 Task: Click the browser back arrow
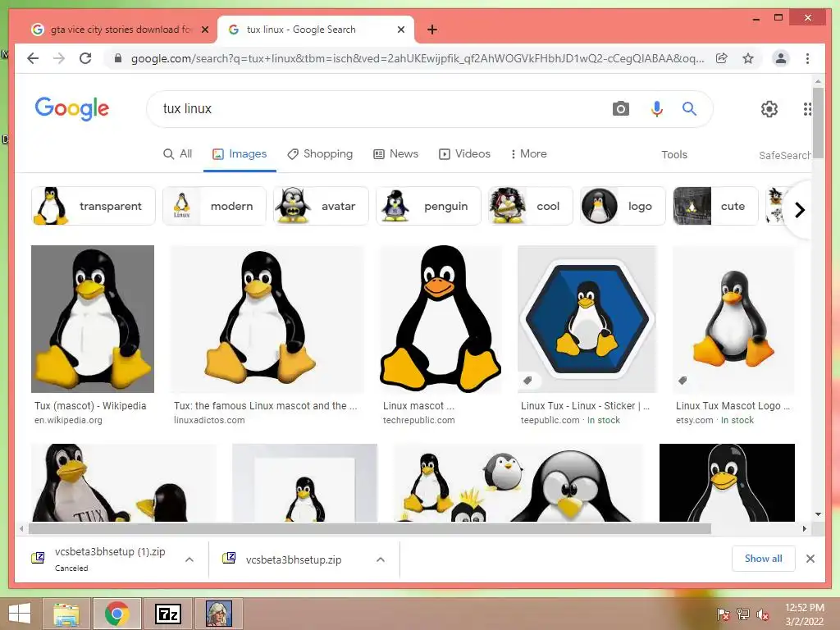[x=33, y=58]
